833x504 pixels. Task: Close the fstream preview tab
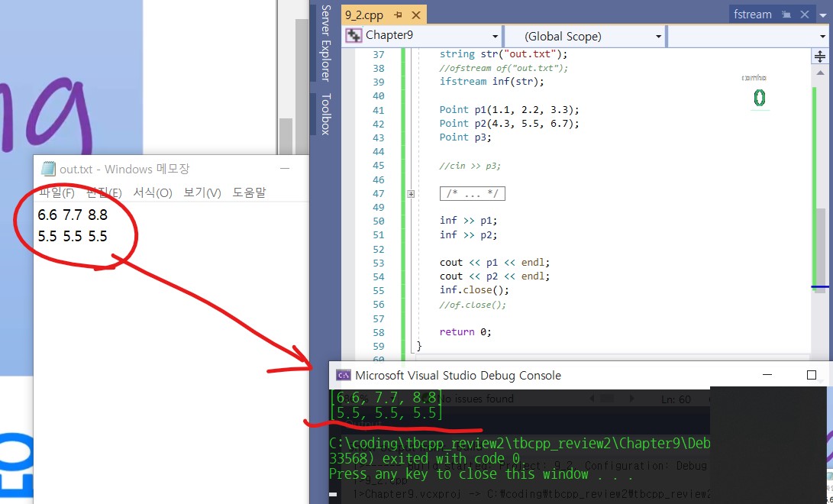805,15
